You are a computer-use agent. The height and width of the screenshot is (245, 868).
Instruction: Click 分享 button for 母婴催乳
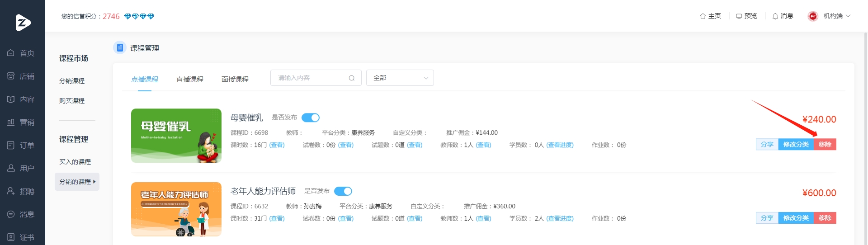(767, 145)
